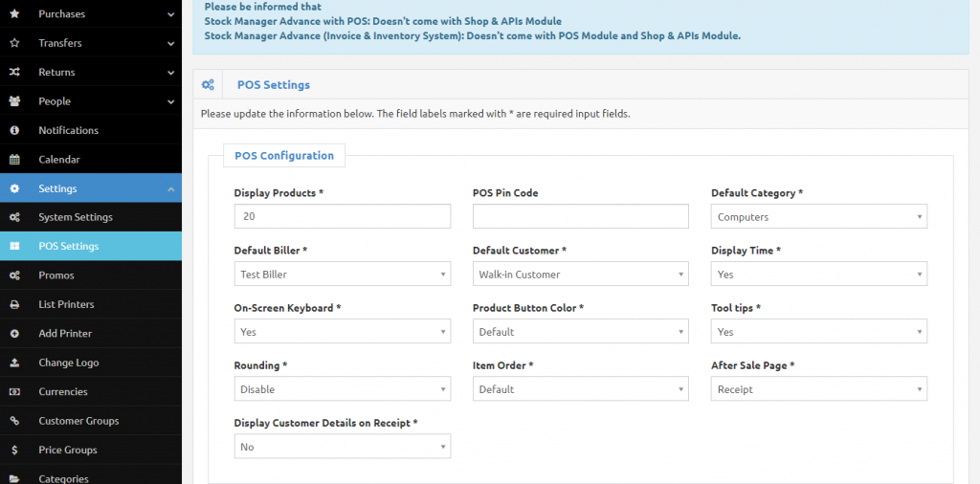The height and width of the screenshot is (484, 980).
Task: Open the Add Printer page
Action: tap(91, 334)
